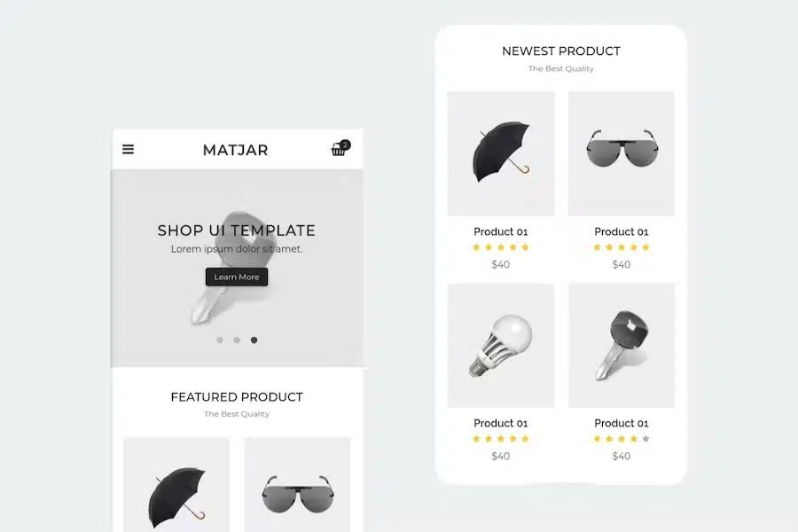Click the $40 price under the light bulb
Image resolution: width=798 pixels, height=532 pixels.
[x=501, y=456]
